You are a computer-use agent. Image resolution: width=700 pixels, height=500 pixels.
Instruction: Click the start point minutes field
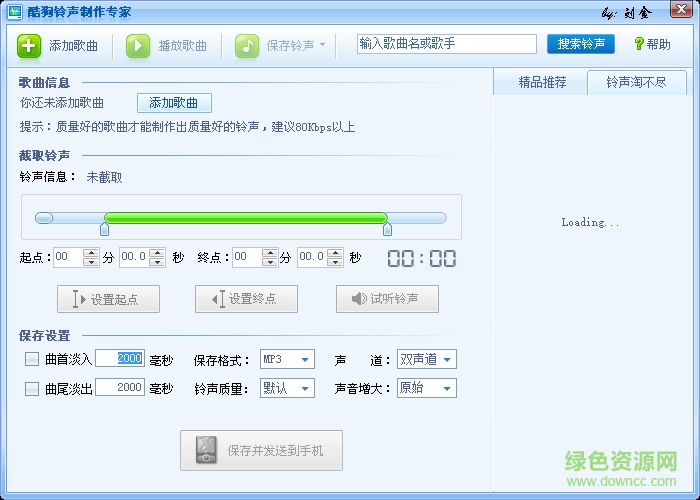(x=68, y=257)
